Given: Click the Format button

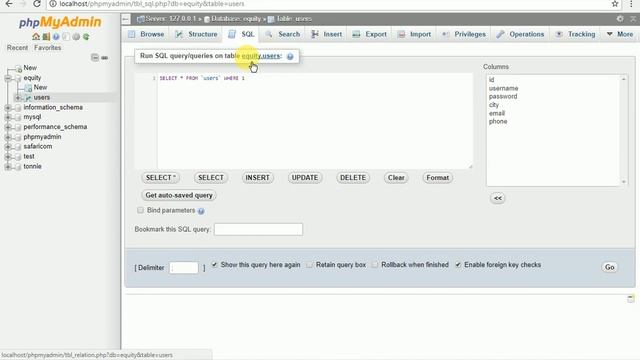Looking at the screenshot, I should 438,178.
